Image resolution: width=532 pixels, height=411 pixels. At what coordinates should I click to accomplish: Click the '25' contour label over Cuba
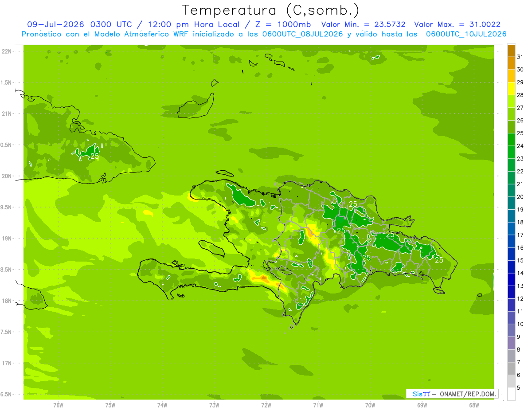click(95, 156)
